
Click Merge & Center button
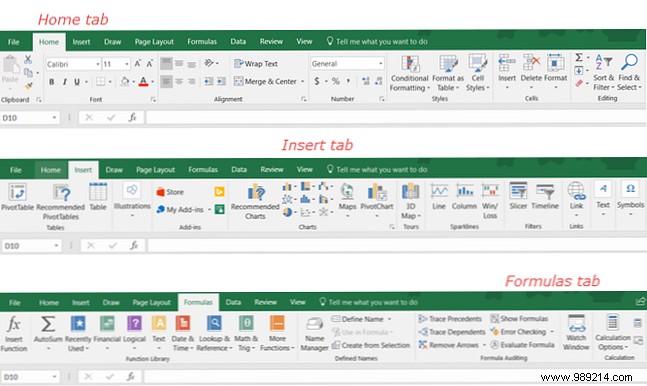(265, 81)
